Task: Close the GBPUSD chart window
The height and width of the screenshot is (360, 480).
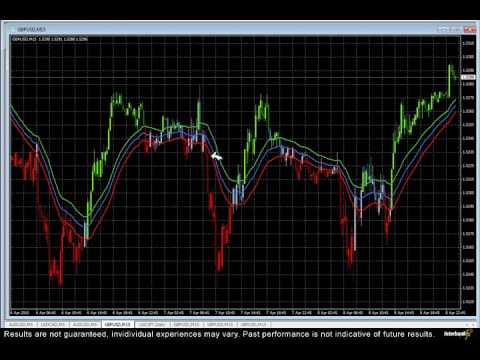Action: [470, 29]
